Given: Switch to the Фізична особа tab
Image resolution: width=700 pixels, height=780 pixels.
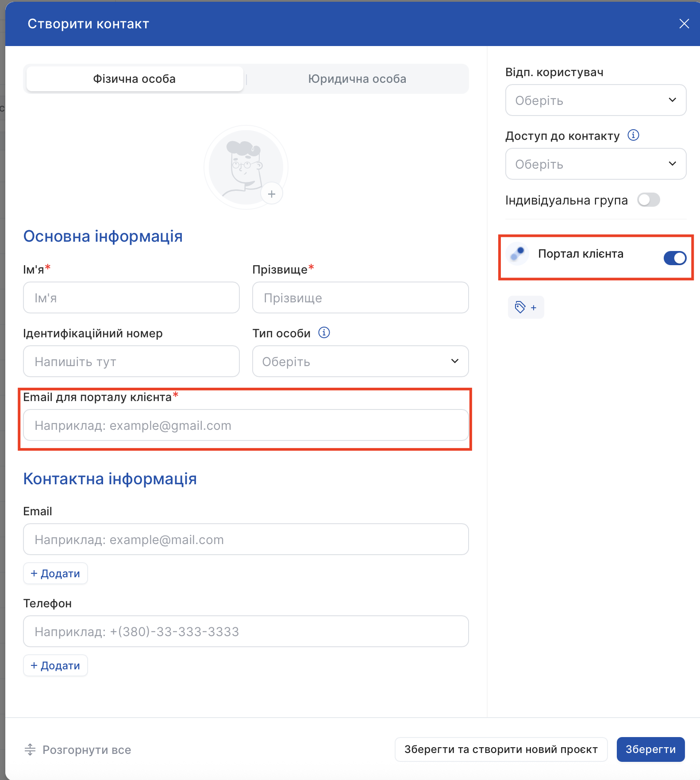Looking at the screenshot, I should pos(135,79).
